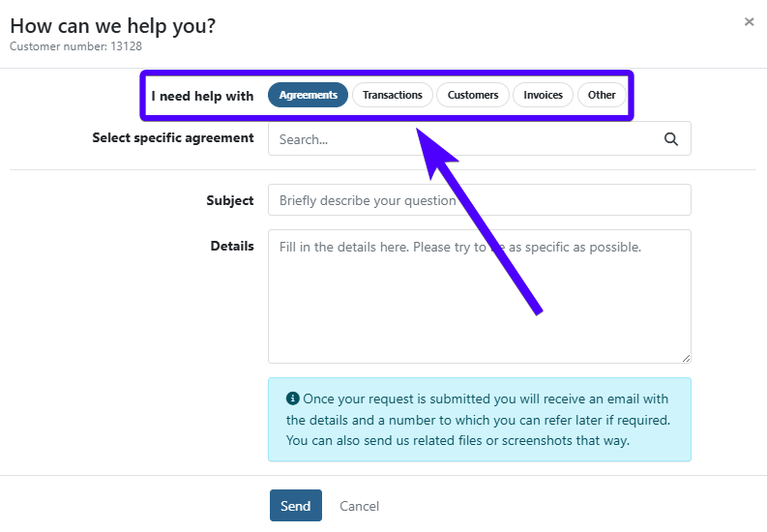Cancel the help request
The width and height of the screenshot is (767, 532).
359,506
